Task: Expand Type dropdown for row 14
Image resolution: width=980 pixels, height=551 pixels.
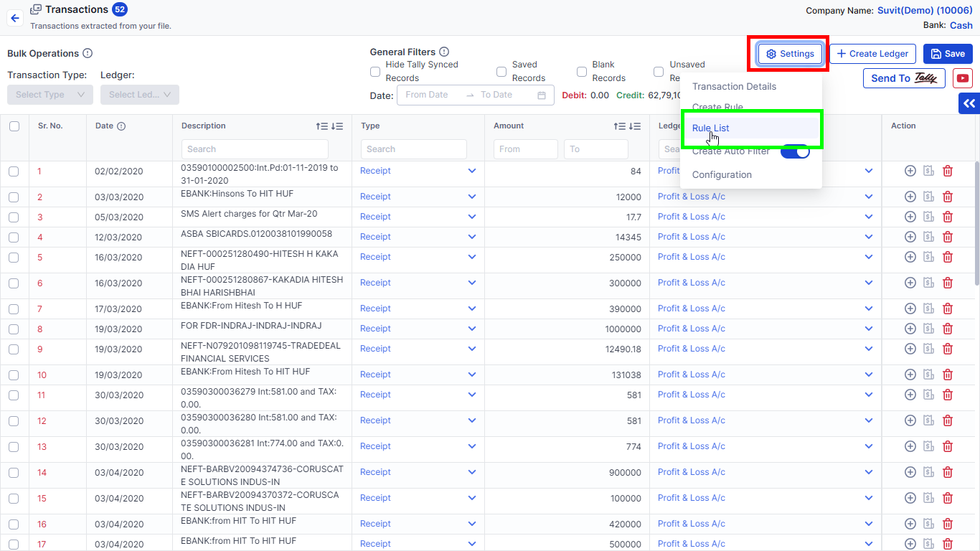Action: coord(472,472)
